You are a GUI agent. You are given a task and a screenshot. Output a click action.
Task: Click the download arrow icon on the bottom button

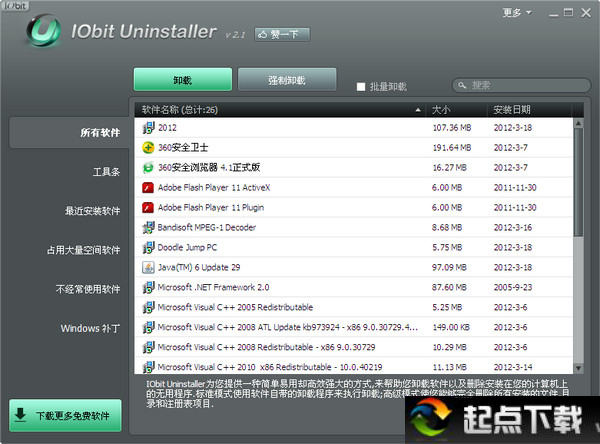coord(20,415)
